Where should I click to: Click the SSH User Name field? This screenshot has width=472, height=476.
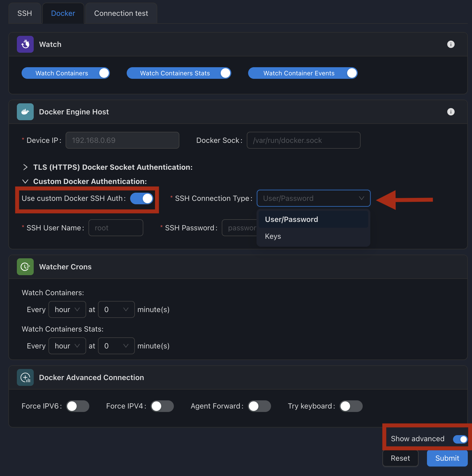point(116,228)
